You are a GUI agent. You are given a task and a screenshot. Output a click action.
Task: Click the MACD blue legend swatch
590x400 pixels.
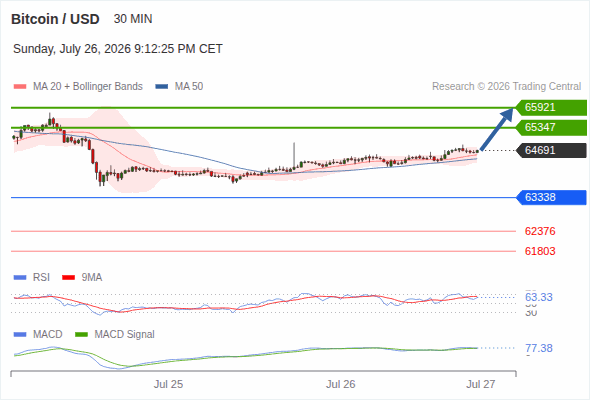click(20, 334)
